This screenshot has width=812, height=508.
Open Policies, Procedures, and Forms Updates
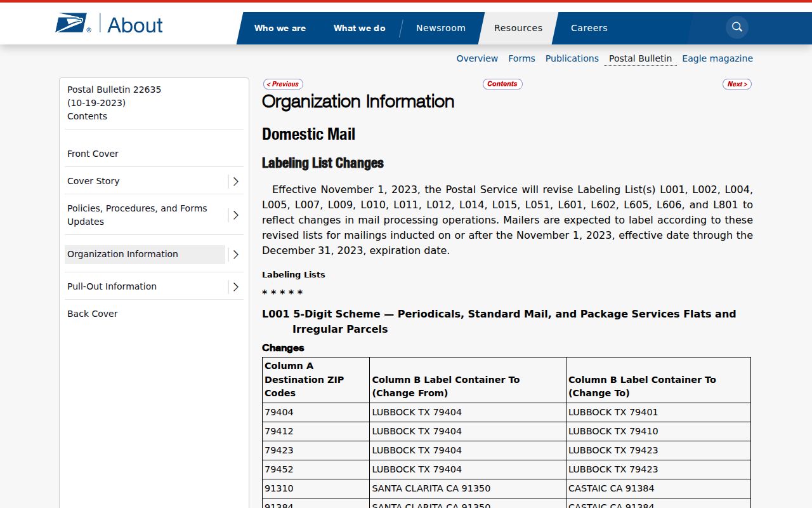(137, 215)
